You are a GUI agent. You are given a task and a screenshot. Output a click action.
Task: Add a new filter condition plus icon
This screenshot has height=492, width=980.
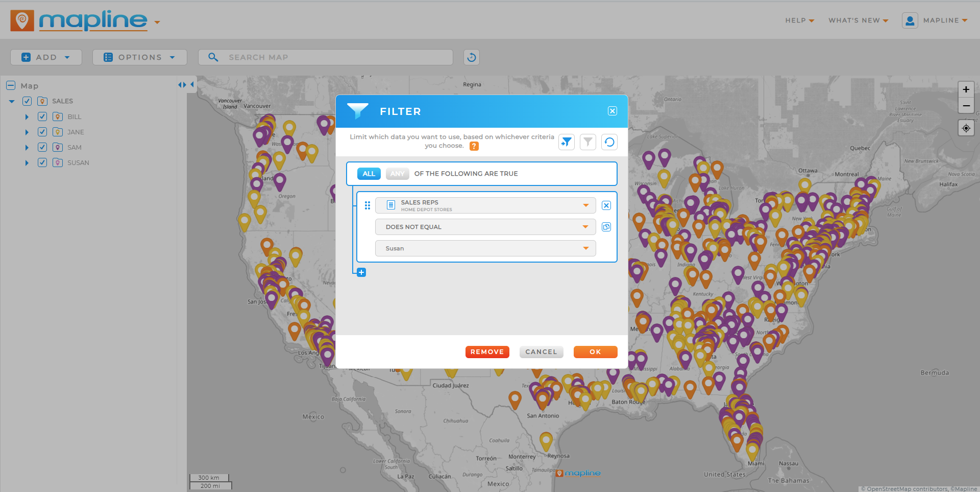[361, 272]
